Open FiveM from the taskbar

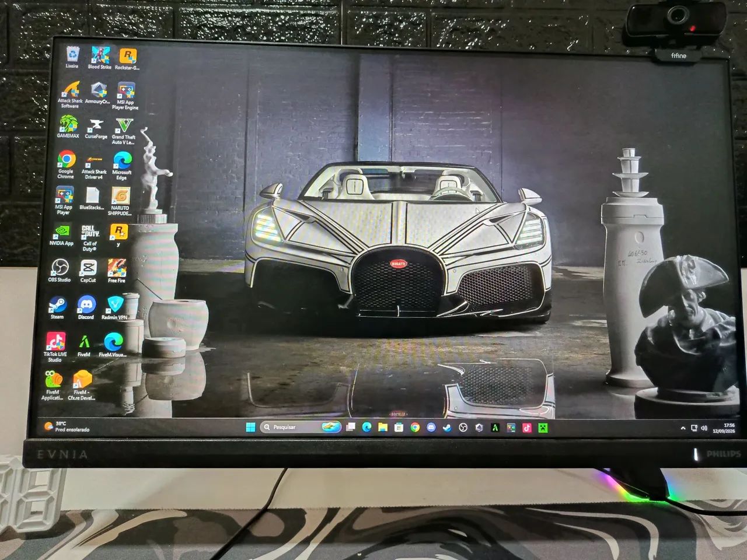(495, 428)
